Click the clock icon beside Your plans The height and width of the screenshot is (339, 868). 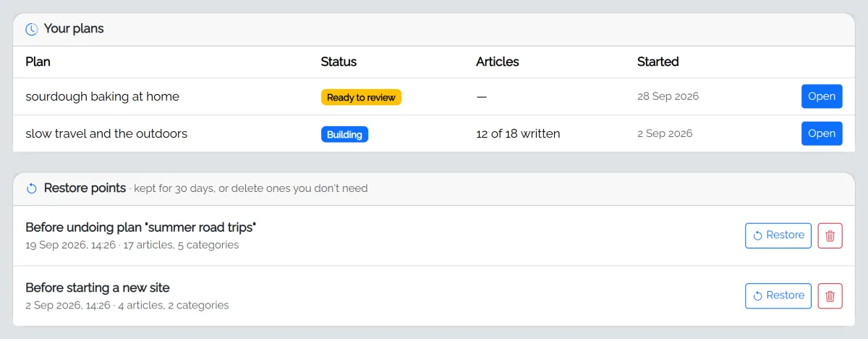coord(32,30)
